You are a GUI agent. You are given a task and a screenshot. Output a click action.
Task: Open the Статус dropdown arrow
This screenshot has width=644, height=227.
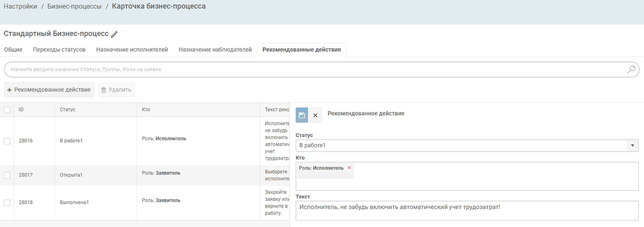point(632,146)
